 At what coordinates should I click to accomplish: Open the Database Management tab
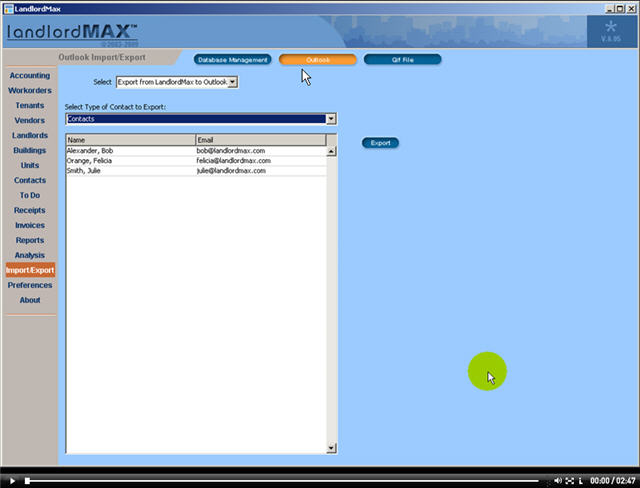(233, 60)
